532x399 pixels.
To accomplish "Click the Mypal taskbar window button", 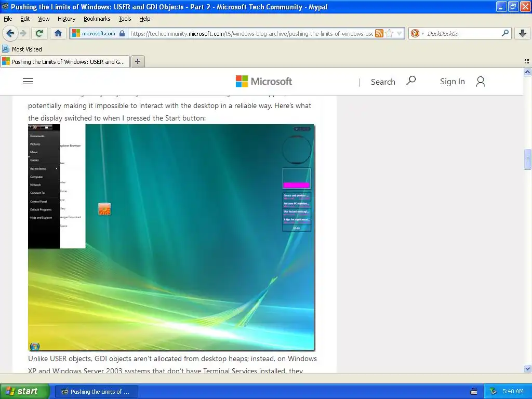I will pyautogui.click(x=96, y=392).
